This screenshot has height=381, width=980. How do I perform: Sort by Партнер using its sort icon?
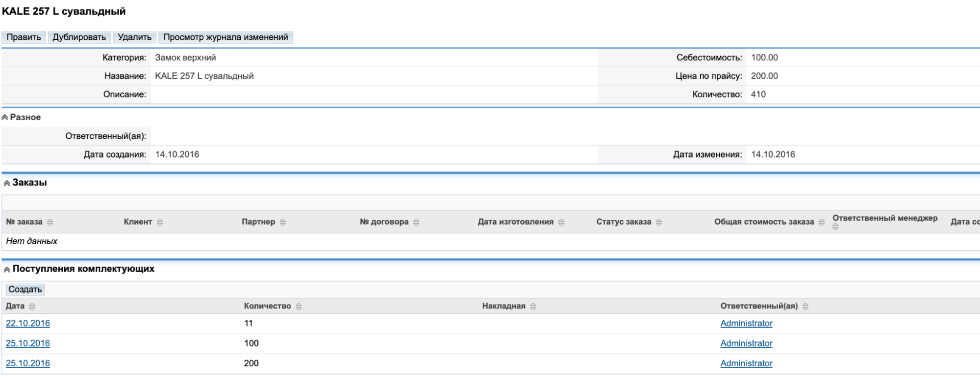283,222
